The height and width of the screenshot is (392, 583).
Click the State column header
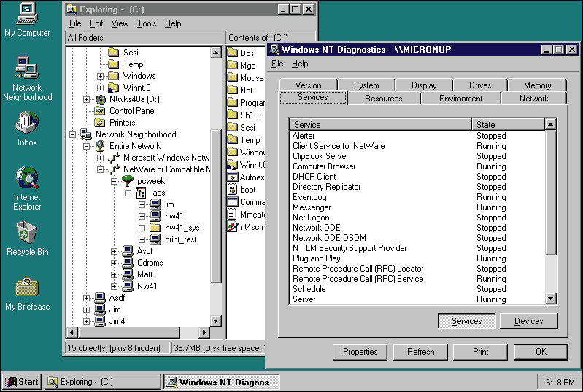(508, 125)
